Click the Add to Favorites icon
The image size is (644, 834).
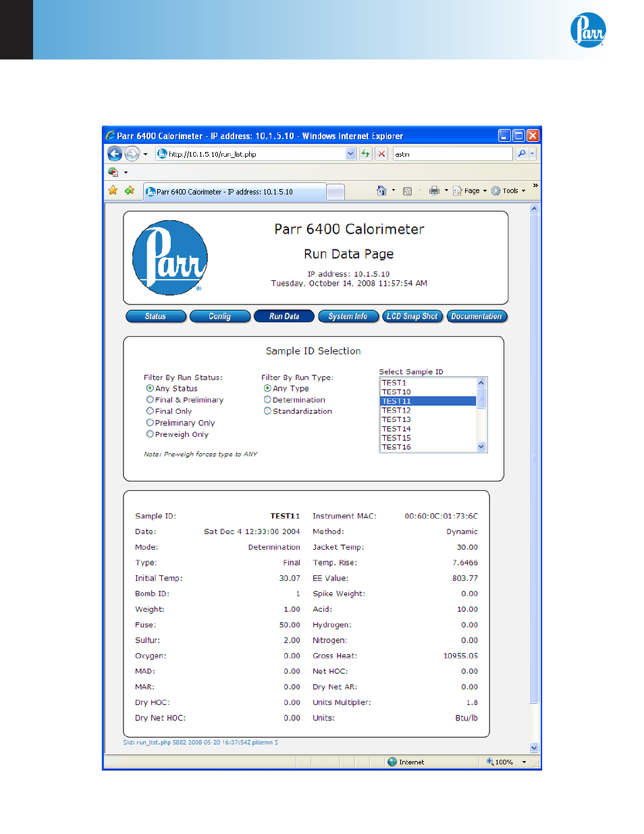(130, 190)
